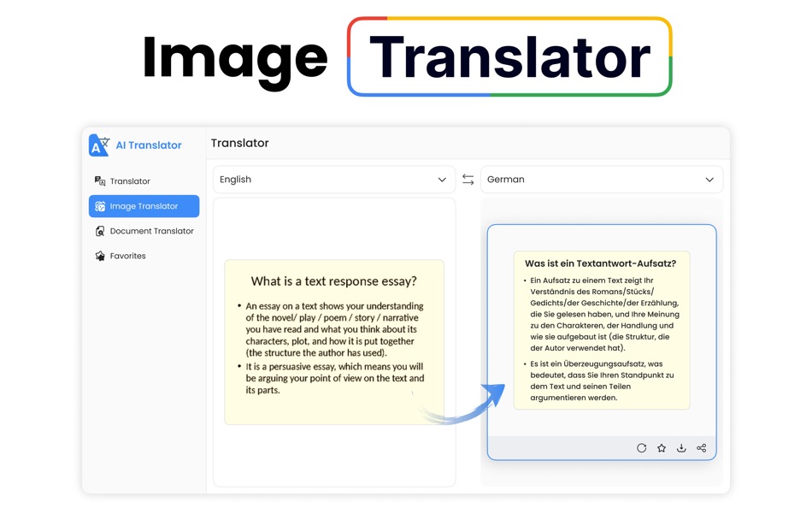
Task: Go to Favorites in sidebar
Action: point(144,256)
